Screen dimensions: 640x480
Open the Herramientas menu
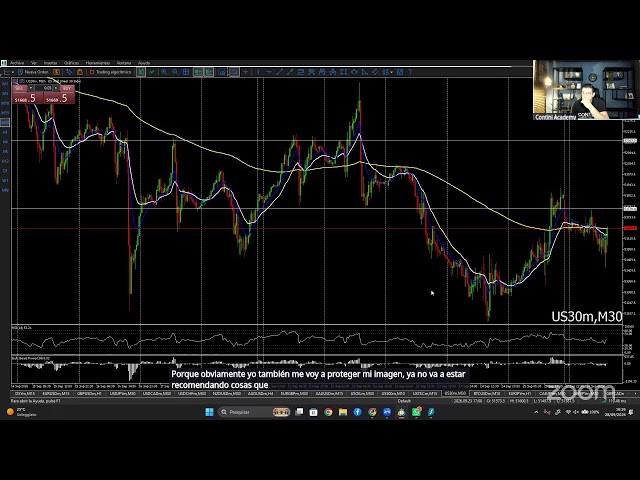[x=98, y=63]
